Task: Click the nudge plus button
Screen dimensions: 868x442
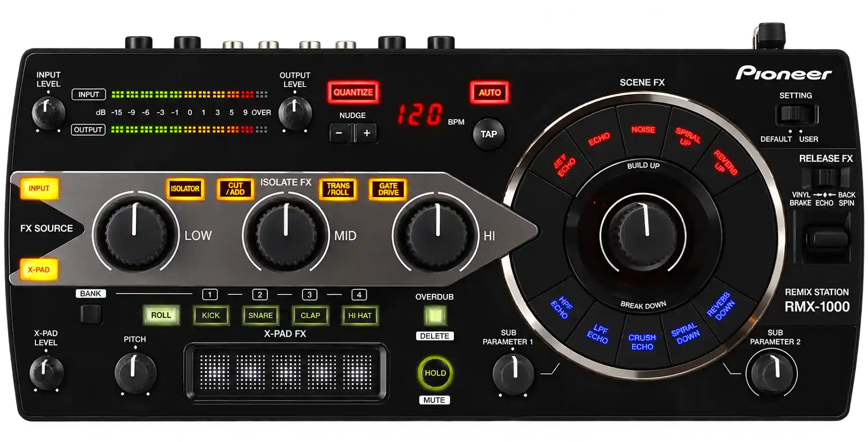Action: [x=367, y=133]
